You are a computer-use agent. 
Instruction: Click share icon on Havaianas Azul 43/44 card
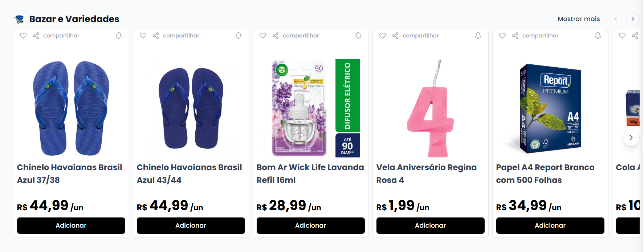[156, 36]
